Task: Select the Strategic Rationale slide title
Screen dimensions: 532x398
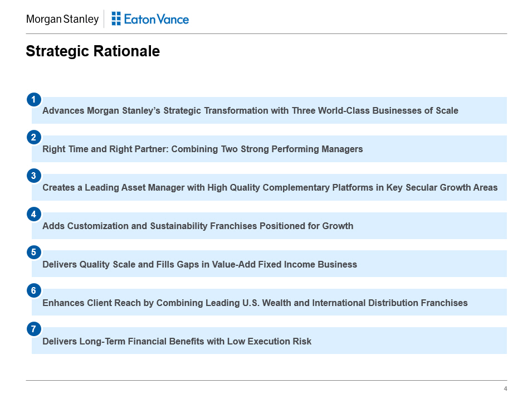Action: (x=92, y=52)
